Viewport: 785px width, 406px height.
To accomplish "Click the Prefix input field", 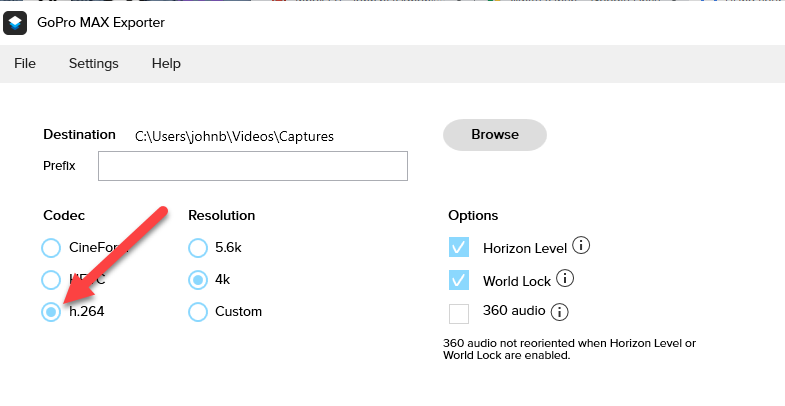I will (253, 166).
